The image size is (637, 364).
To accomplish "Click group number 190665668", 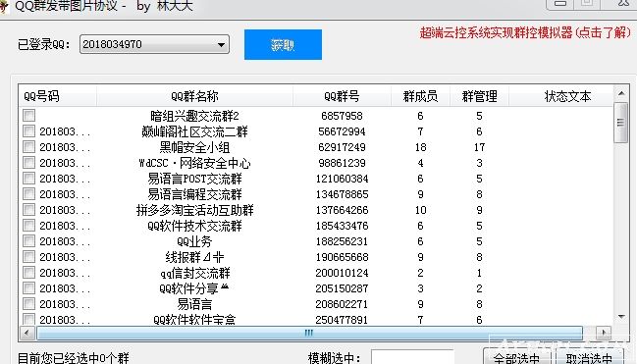I will pyautogui.click(x=342, y=257).
